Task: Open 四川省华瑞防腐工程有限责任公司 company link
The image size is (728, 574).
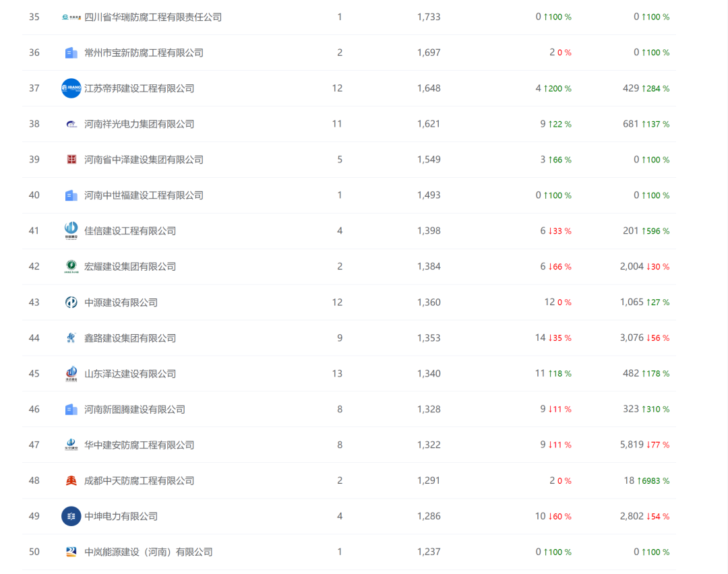Action: [x=152, y=17]
